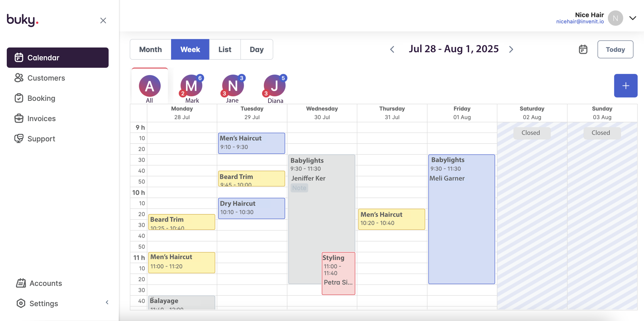Screen dimensions: 644x321
Task: Open the date picker calendar icon
Action: [583, 49]
